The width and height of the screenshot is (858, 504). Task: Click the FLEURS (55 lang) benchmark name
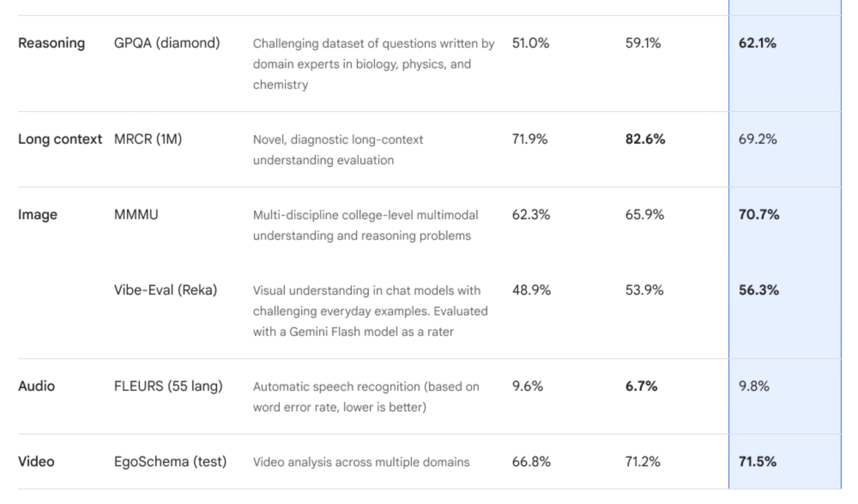(168, 386)
